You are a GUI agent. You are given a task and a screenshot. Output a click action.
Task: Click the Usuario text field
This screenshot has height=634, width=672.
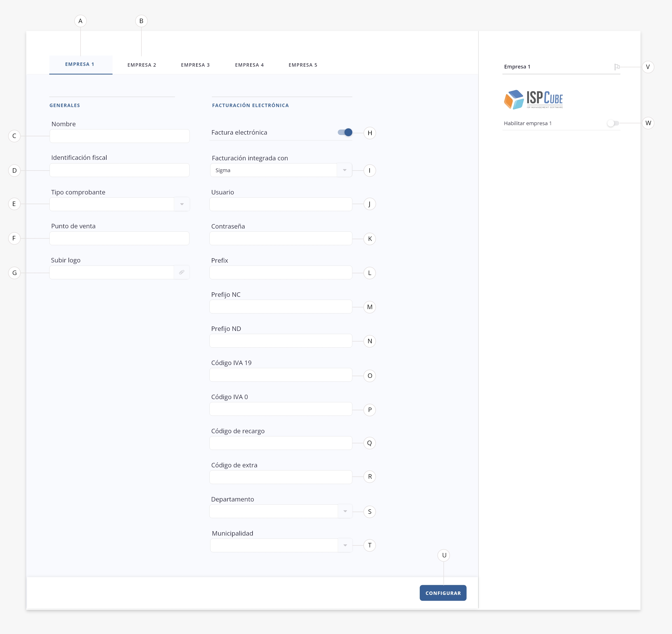pos(281,204)
